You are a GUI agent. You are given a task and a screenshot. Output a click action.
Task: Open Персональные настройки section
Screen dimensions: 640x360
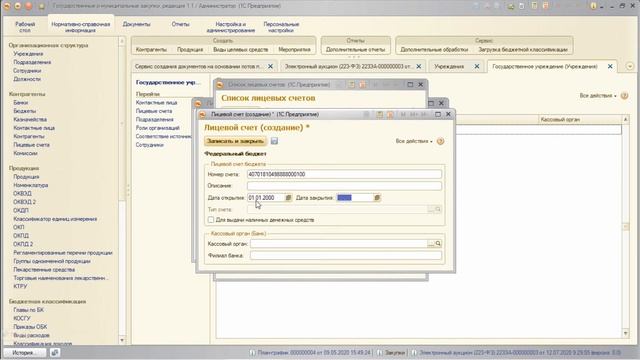tap(281, 27)
